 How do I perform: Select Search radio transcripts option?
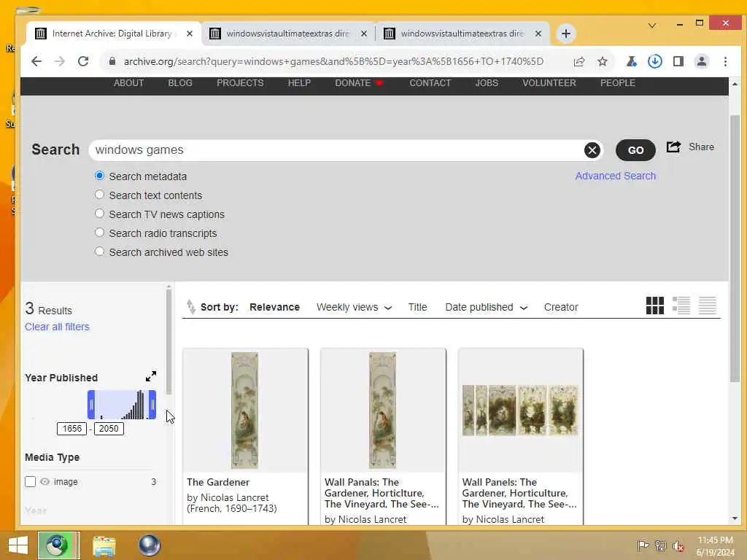pyautogui.click(x=99, y=233)
